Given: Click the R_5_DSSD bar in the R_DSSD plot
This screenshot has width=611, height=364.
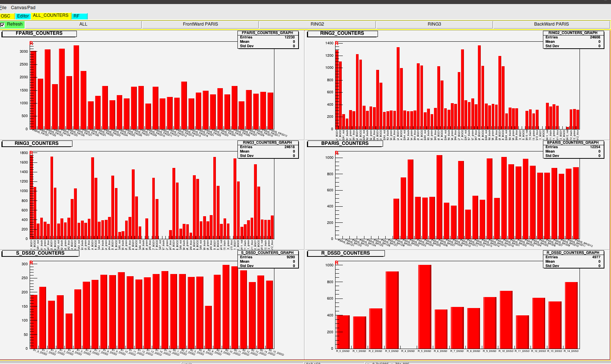Looking at the screenshot, I should pyautogui.click(x=424, y=307).
